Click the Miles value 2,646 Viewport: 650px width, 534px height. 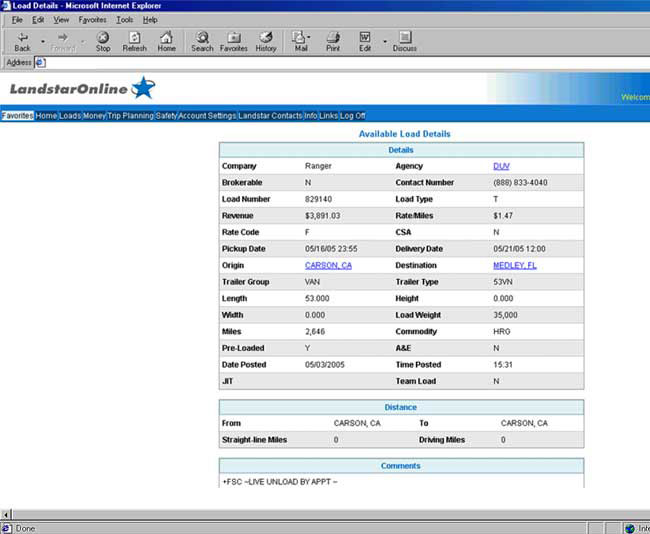[x=315, y=332]
